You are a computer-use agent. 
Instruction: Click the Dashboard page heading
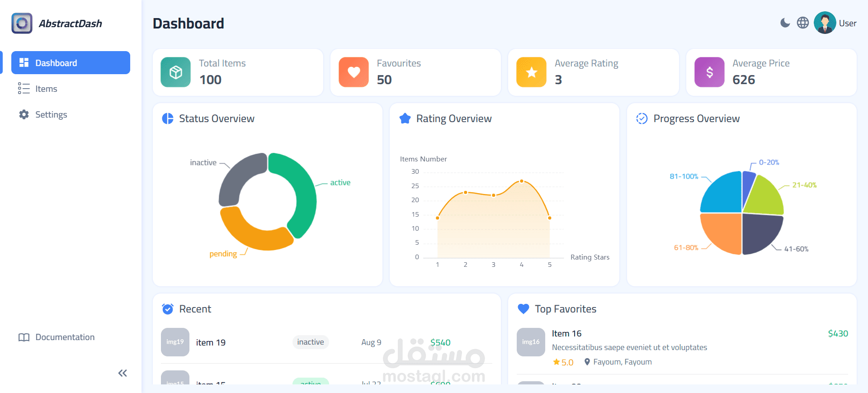[x=189, y=24]
